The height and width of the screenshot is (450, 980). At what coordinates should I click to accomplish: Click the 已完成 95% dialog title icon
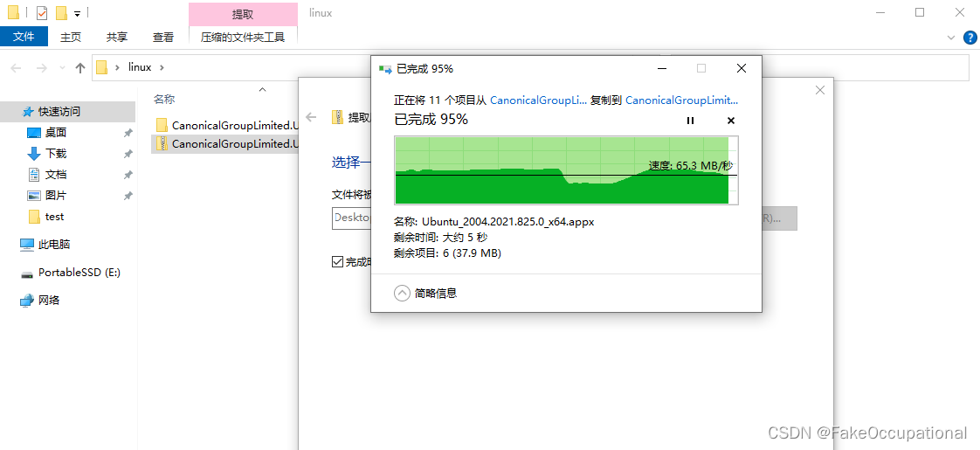pos(385,69)
